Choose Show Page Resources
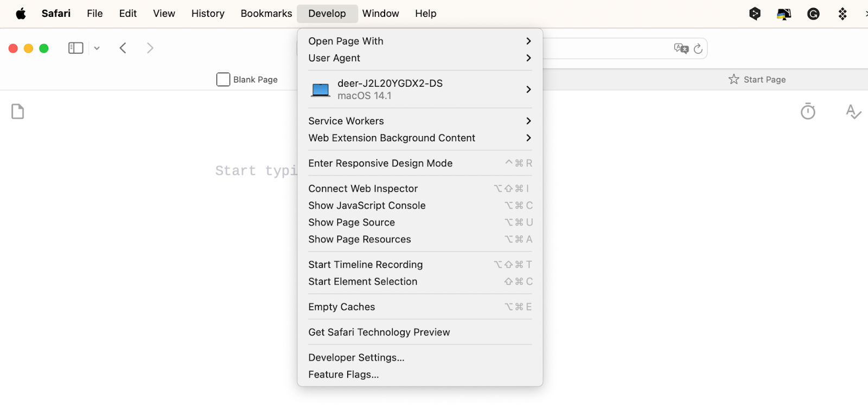Image resolution: width=868 pixels, height=420 pixels. [x=420, y=239]
